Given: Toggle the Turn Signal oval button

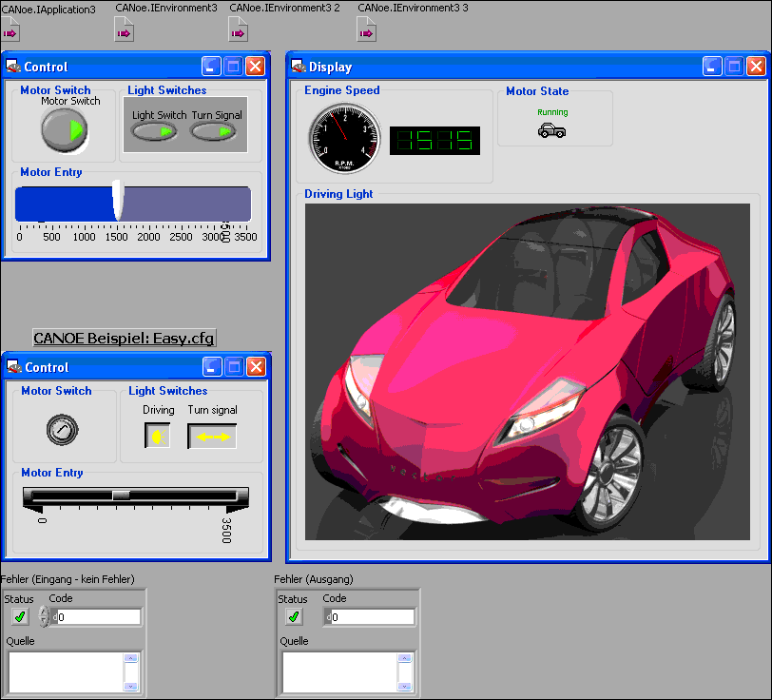Looking at the screenshot, I should 213,132.
